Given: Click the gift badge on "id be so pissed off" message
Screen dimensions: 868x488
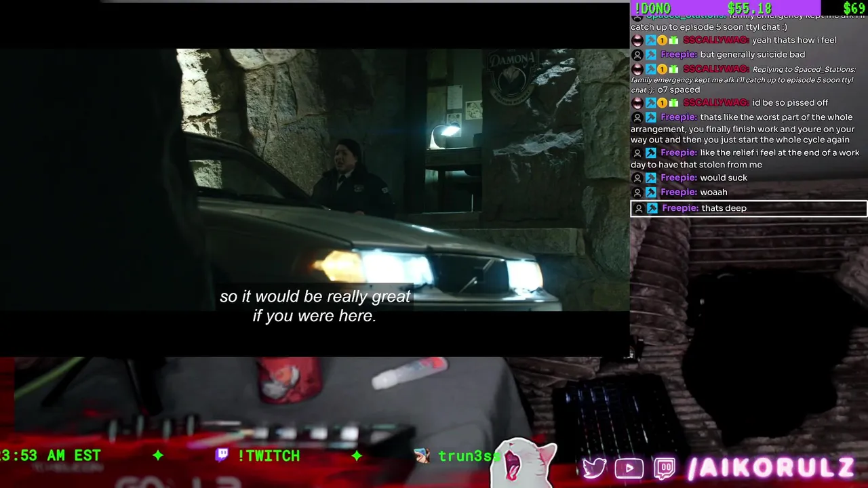Looking at the screenshot, I should (x=673, y=103).
